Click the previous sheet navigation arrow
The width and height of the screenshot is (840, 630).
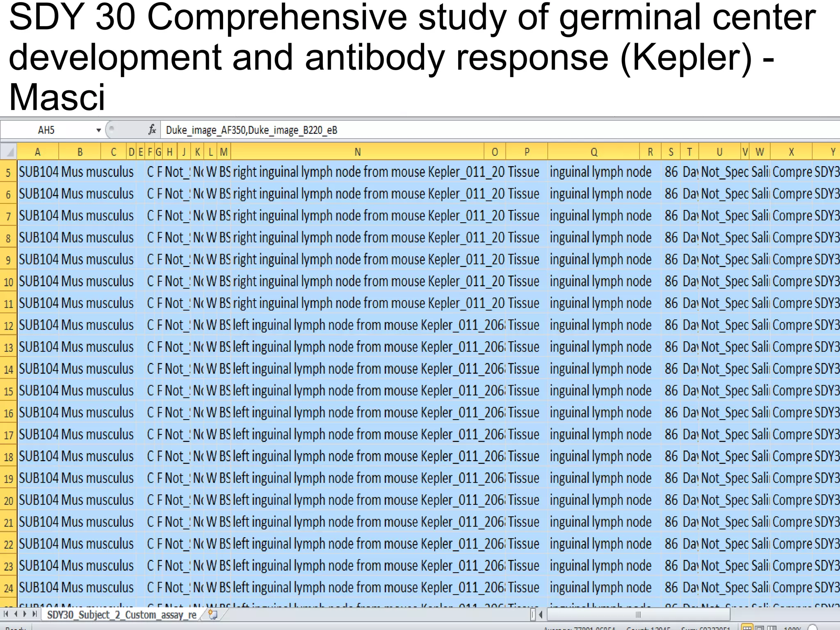[16, 614]
